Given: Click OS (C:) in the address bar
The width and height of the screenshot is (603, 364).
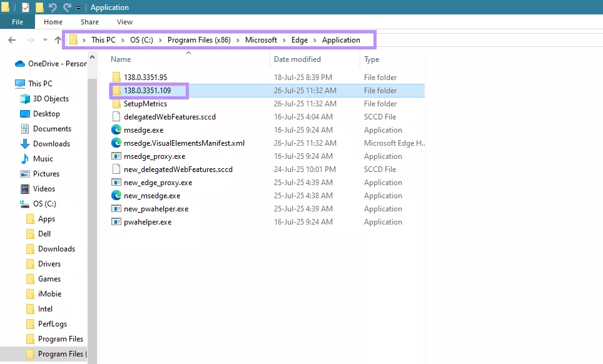Looking at the screenshot, I should tap(141, 40).
